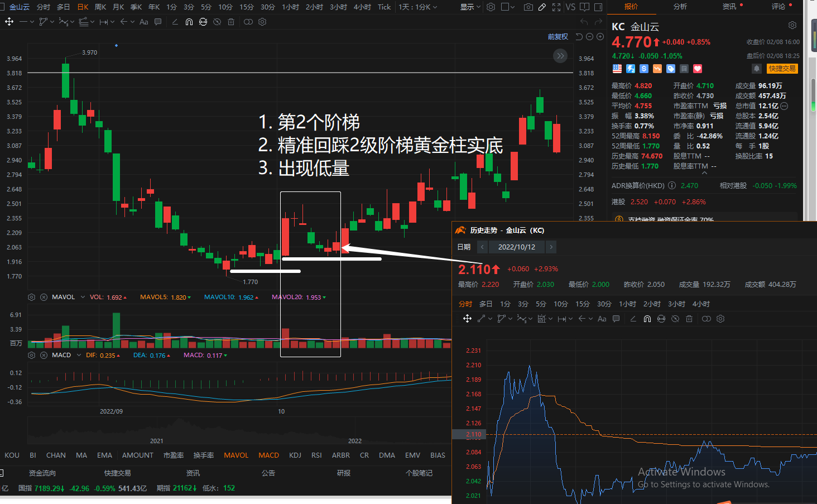Select the KDJ indicator button

pyautogui.click(x=295, y=455)
